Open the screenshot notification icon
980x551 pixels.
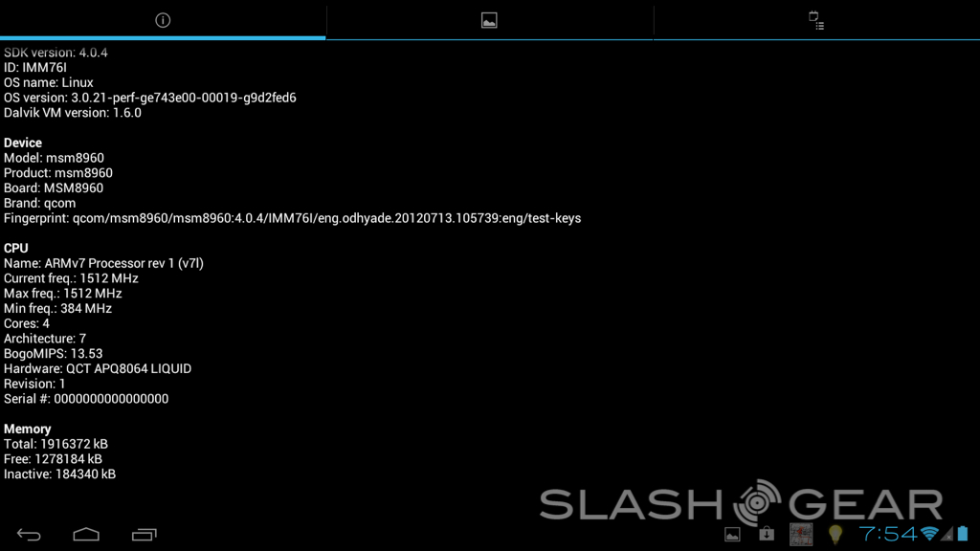(x=732, y=534)
